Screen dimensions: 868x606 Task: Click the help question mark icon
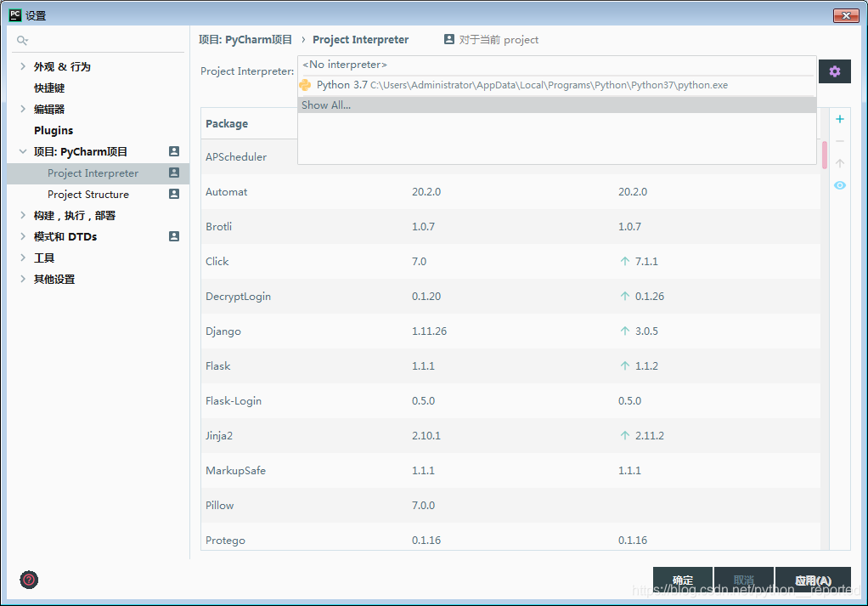pos(29,580)
